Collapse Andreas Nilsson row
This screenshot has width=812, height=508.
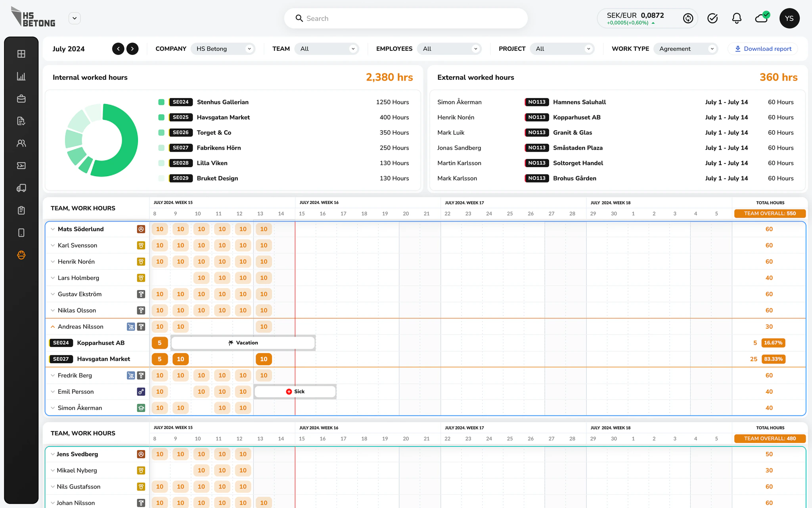click(x=53, y=327)
